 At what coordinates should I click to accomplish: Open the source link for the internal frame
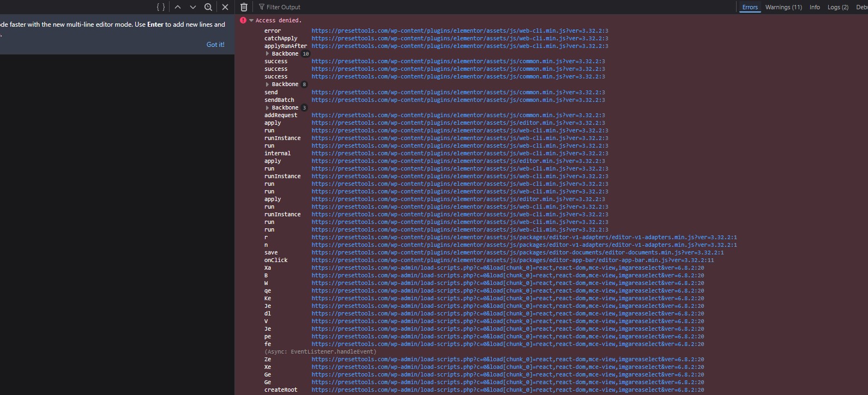tap(460, 154)
